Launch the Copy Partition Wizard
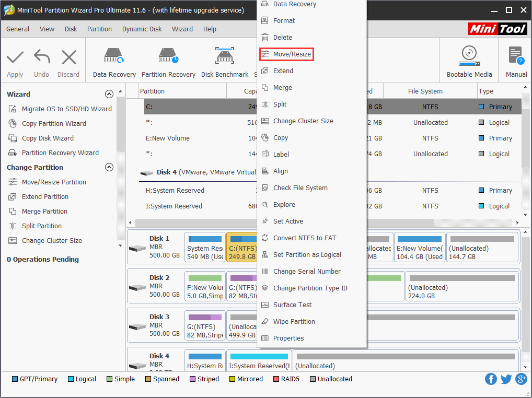This screenshot has height=398, width=532. (47, 123)
